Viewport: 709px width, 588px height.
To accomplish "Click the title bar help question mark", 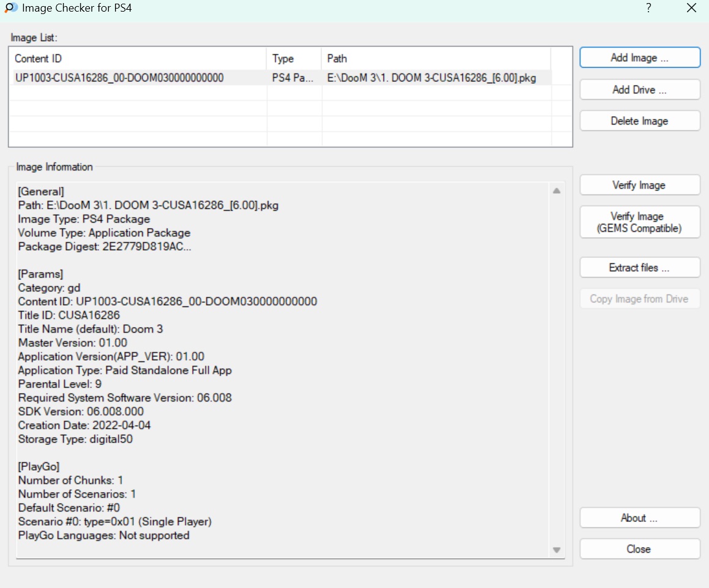I will [x=648, y=8].
